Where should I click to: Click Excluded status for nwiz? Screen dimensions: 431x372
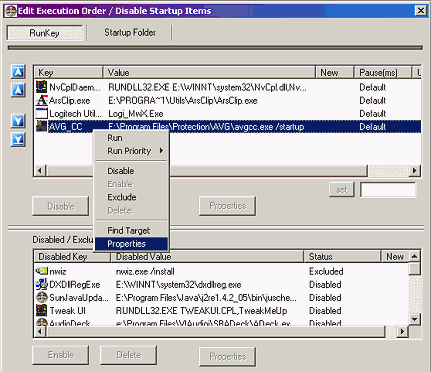[x=326, y=271]
